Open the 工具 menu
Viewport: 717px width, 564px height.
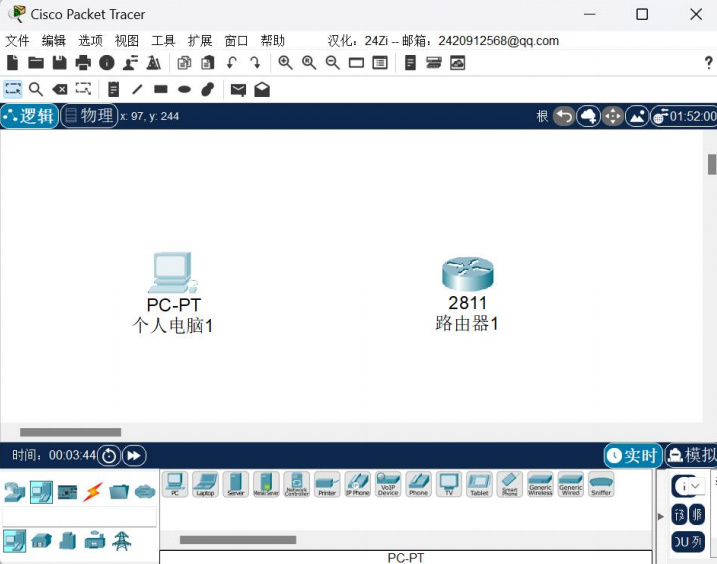pos(163,41)
